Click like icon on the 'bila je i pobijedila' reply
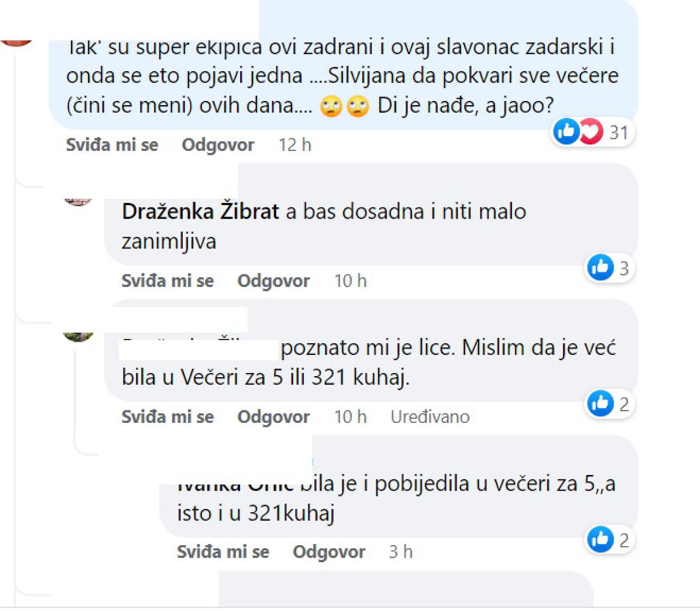Viewport: 700px width, 611px height. tap(600, 539)
